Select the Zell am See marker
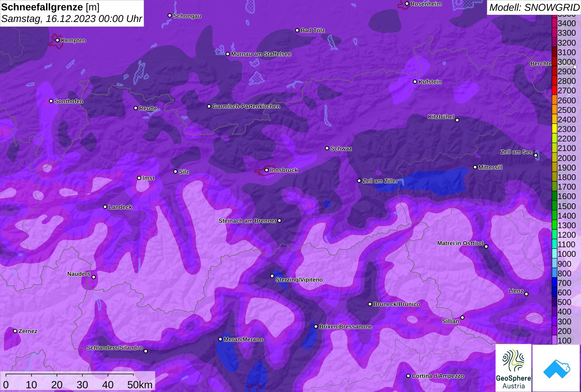Viewport: 581px width, 392px height. pyautogui.click(x=536, y=156)
